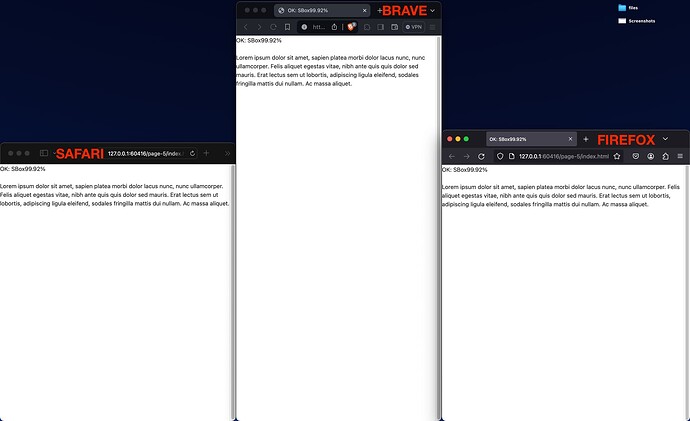Viewport: 690px width, 421px height.
Task: Show more Safari toolbar items chevrons
Action: tap(227, 154)
